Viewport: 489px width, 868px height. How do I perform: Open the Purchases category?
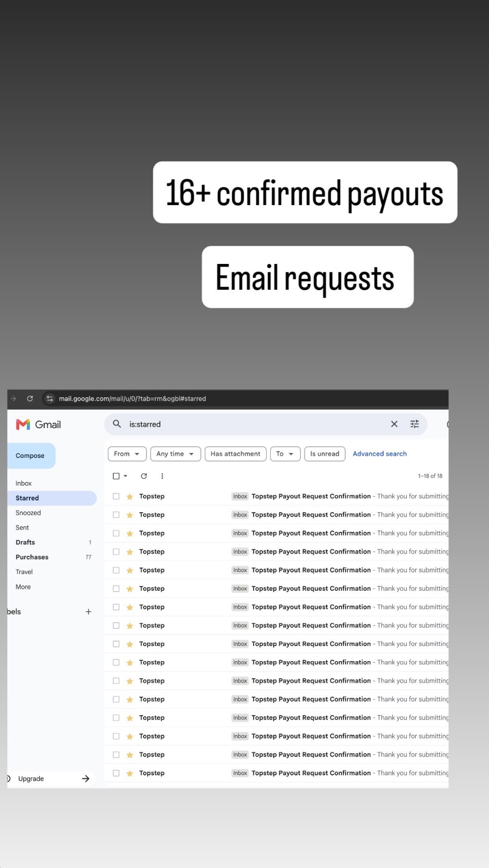[32, 557]
